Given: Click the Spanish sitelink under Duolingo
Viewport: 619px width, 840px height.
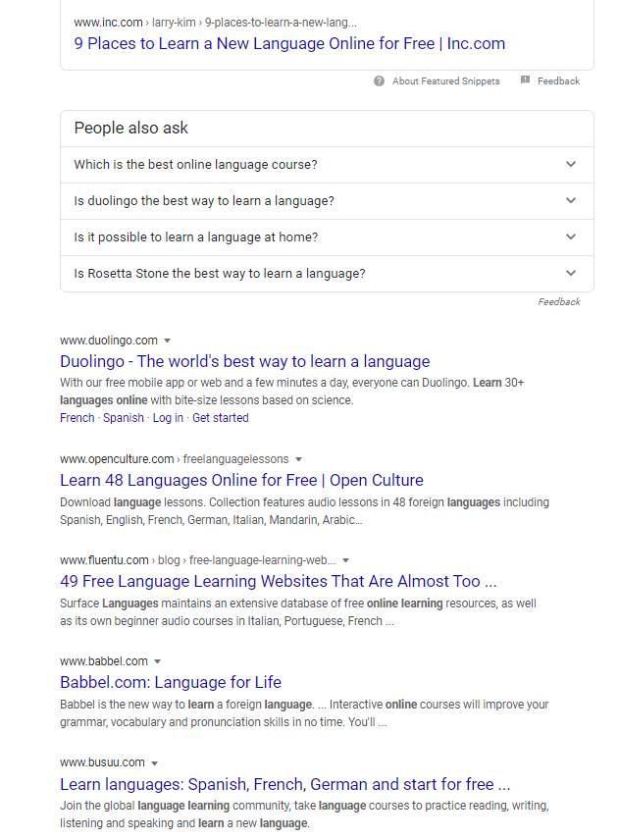Looking at the screenshot, I should [x=124, y=418].
